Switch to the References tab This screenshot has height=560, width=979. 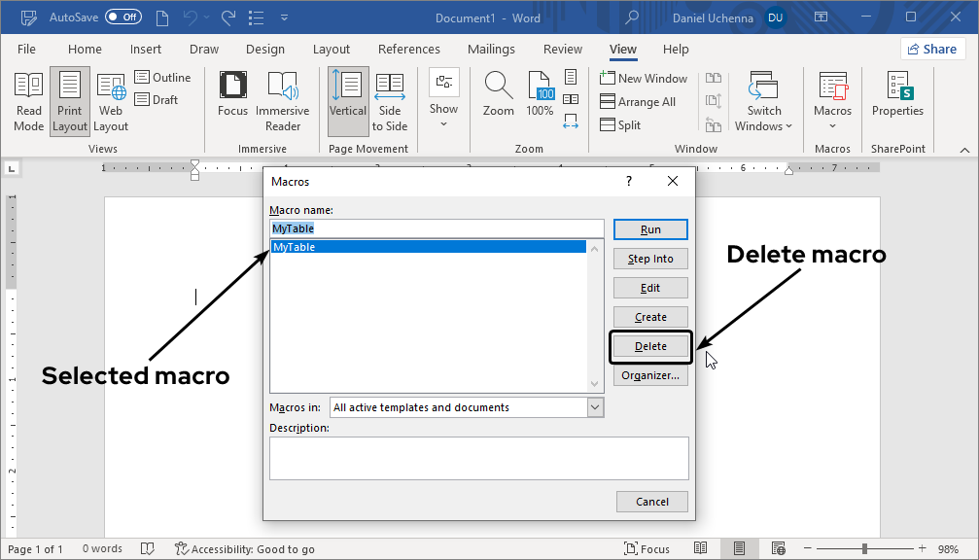click(x=408, y=49)
